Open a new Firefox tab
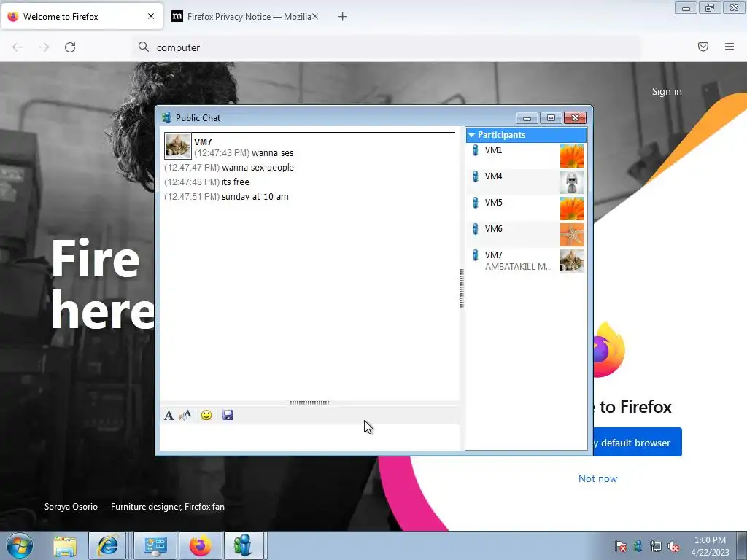 (343, 17)
